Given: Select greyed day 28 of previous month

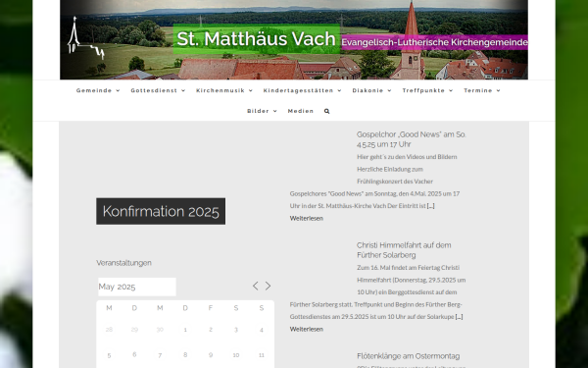Looking at the screenshot, I should pos(109,330).
